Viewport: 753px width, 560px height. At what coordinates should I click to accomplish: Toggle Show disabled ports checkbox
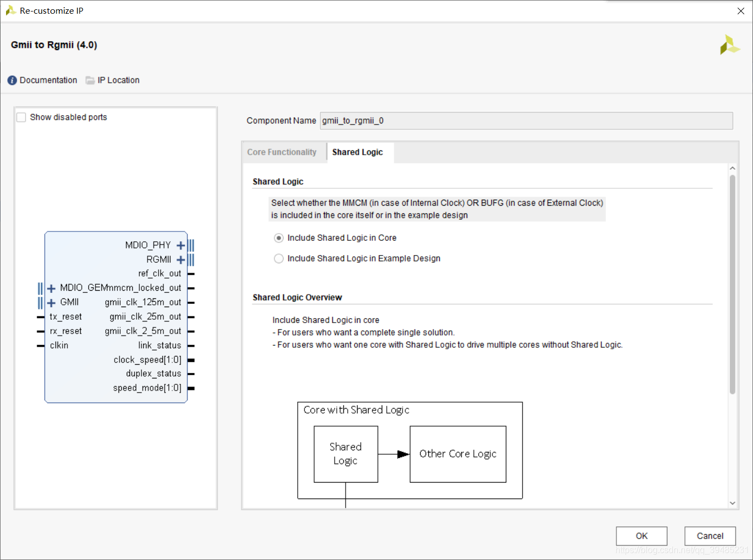click(x=21, y=117)
